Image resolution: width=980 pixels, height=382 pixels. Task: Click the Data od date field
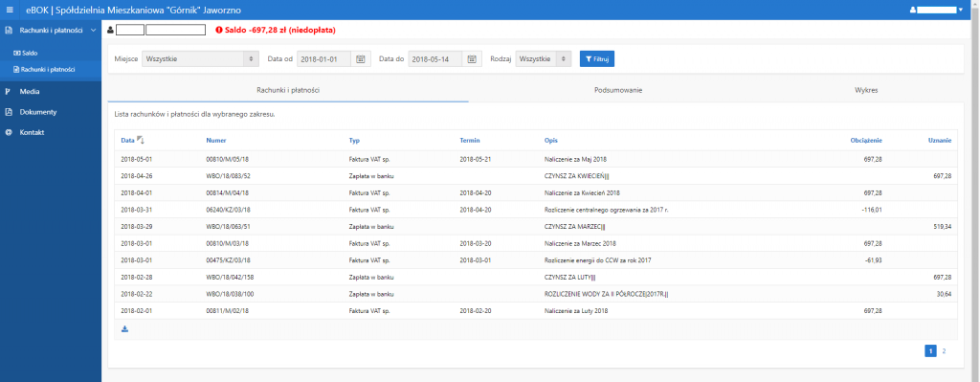(x=325, y=58)
